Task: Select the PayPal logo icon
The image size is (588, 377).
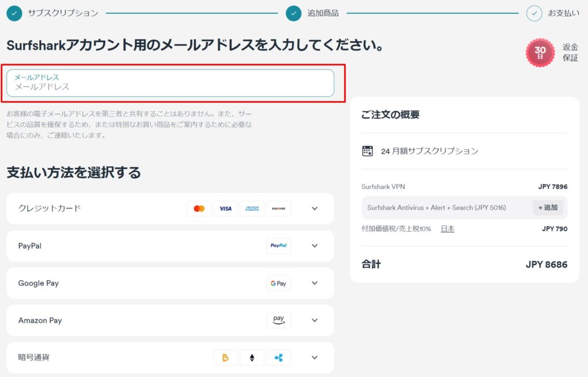Action: coord(278,246)
